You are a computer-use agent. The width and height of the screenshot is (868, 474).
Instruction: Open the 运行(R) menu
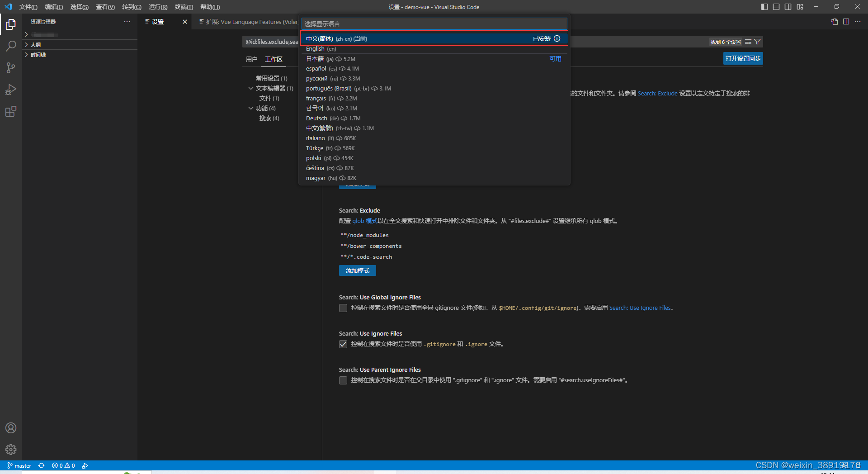[x=158, y=7]
